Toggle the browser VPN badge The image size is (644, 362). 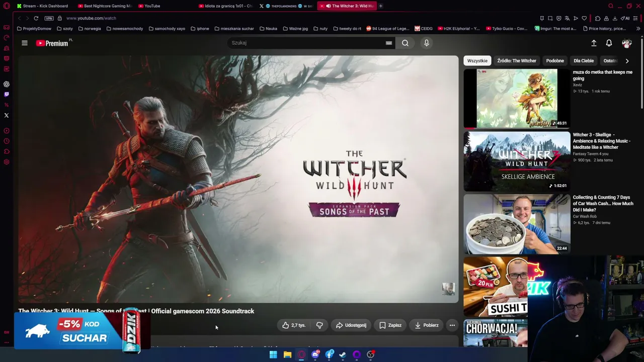[x=49, y=18]
